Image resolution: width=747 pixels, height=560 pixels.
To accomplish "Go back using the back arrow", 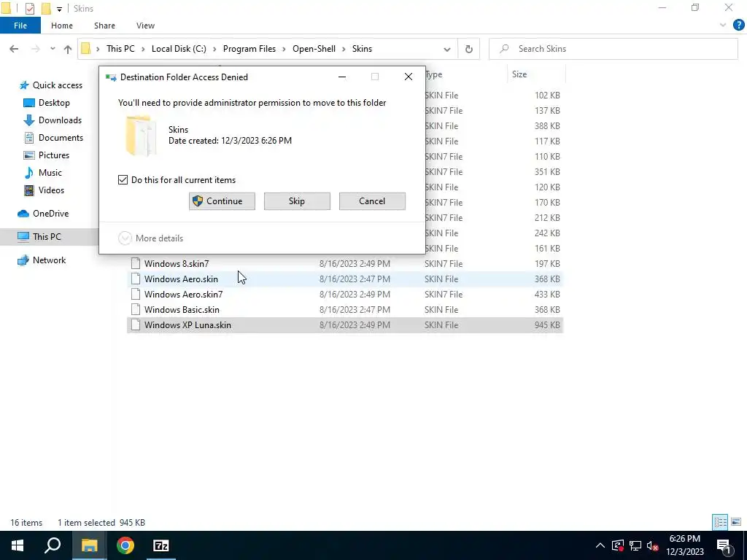I will 14,49.
